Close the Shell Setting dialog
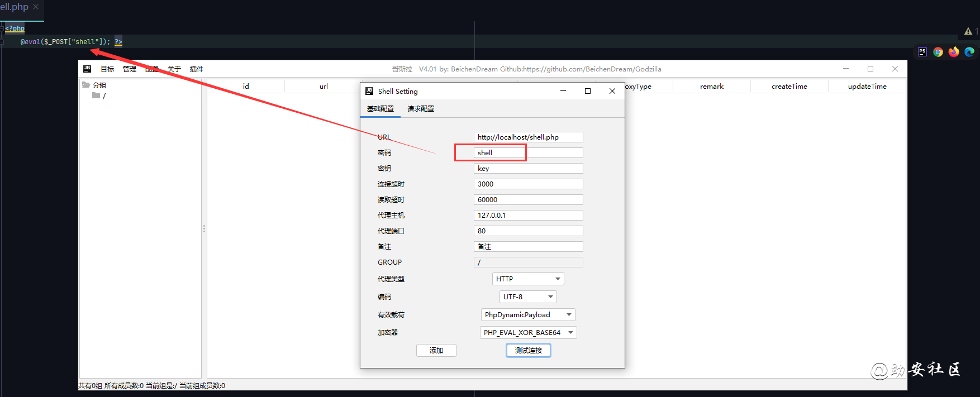Image resolution: width=980 pixels, height=397 pixels. 612,91
